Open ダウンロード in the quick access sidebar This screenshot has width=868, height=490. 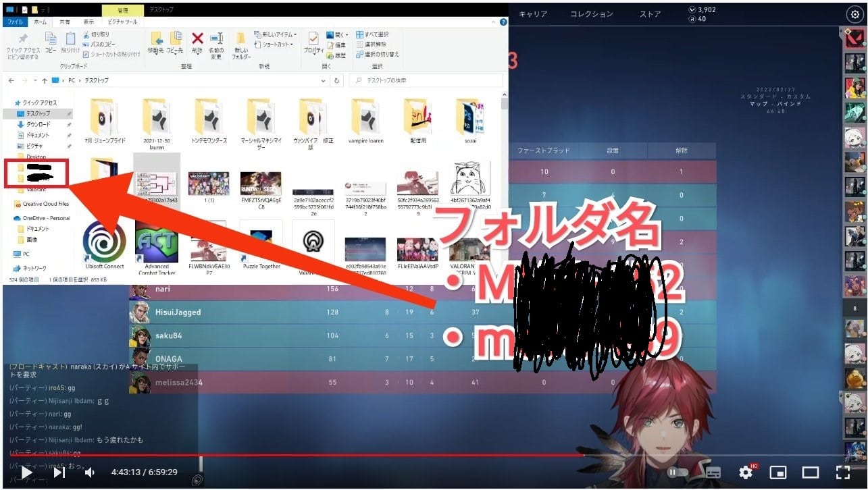click(x=39, y=125)
